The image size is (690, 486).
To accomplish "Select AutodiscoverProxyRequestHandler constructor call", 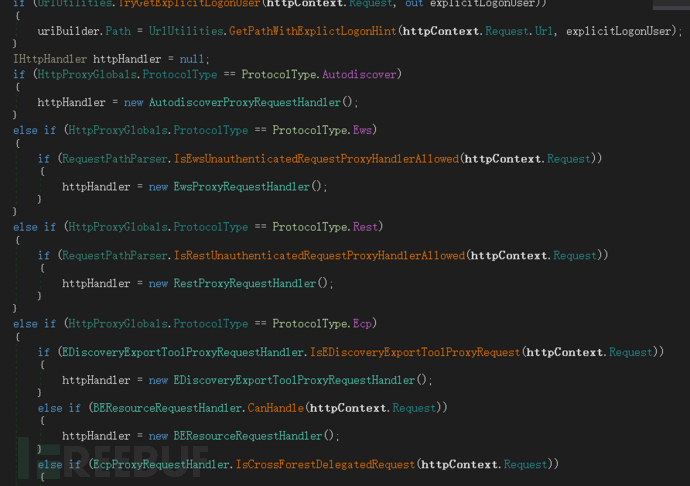I will (x=251, y=103).
